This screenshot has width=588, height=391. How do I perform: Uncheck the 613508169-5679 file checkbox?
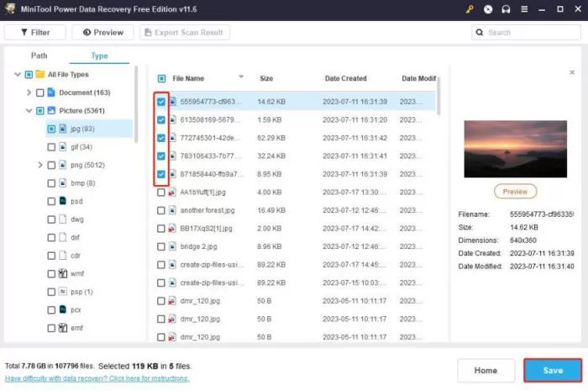point(161,119)
